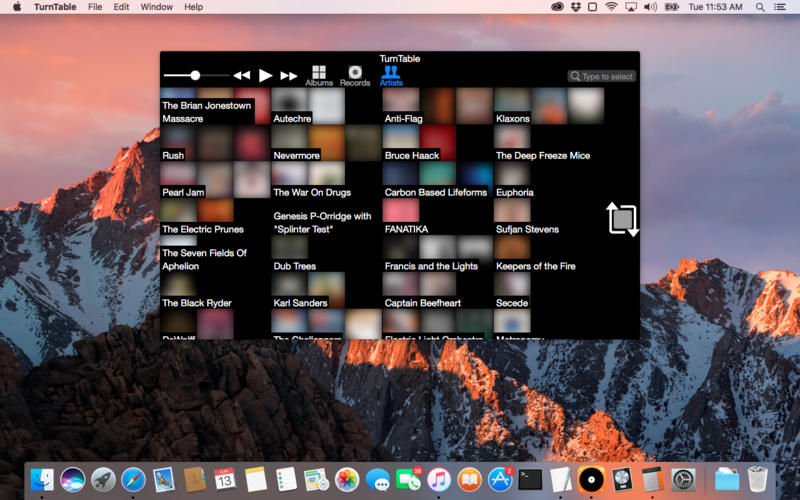Switch to the Records view
The height and width of the screenshot is (500, 800).
click(354, 75)
